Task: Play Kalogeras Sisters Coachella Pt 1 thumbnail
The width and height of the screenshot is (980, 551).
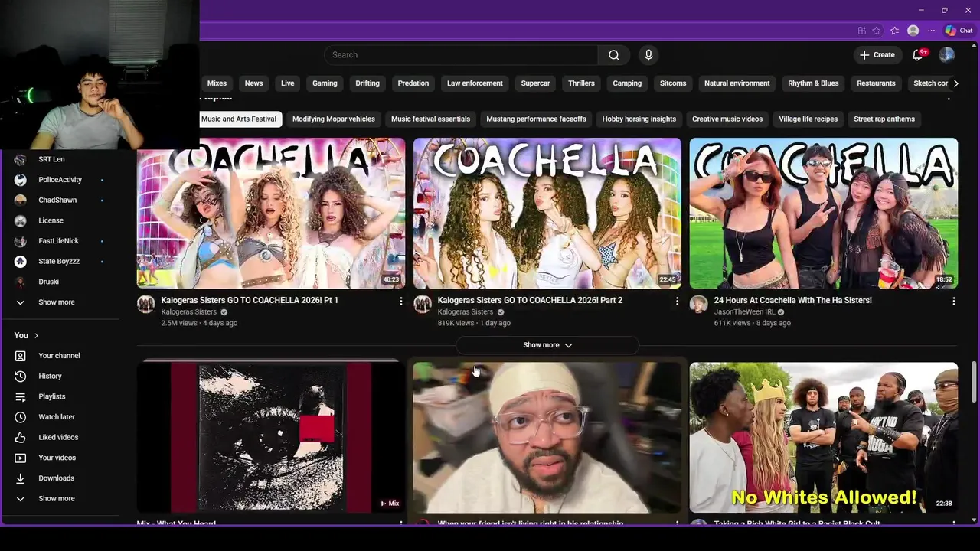Action: [x=271, y=214]
